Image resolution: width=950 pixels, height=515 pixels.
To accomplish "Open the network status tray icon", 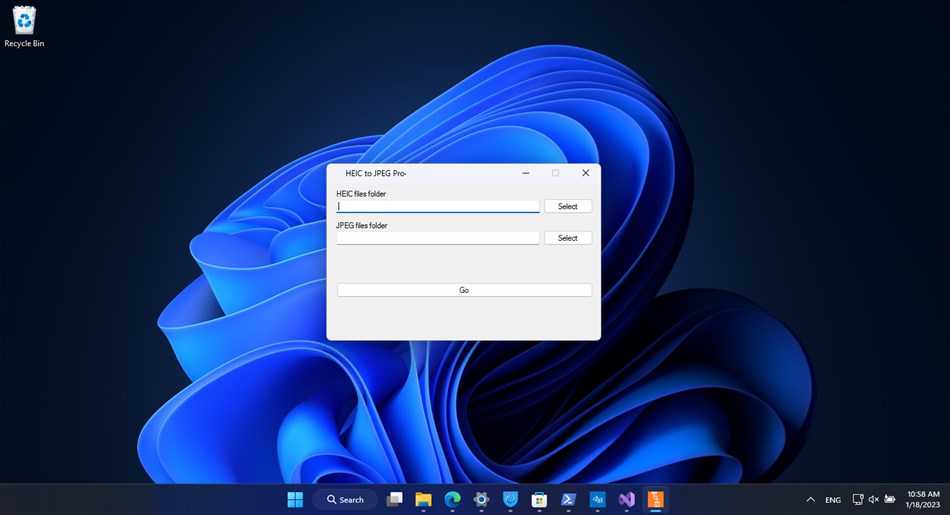I will (x=858, y=499).
